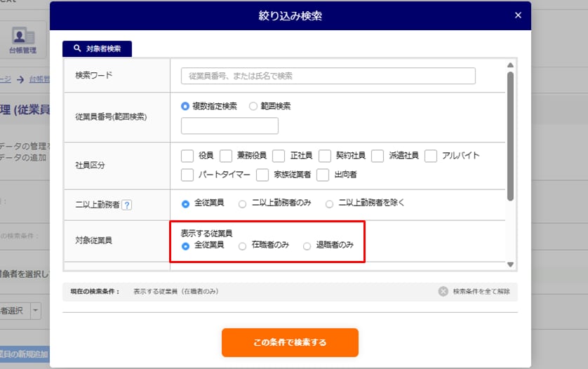Close the 絞り込み検索 dialog with X

(x=518, y=15)
